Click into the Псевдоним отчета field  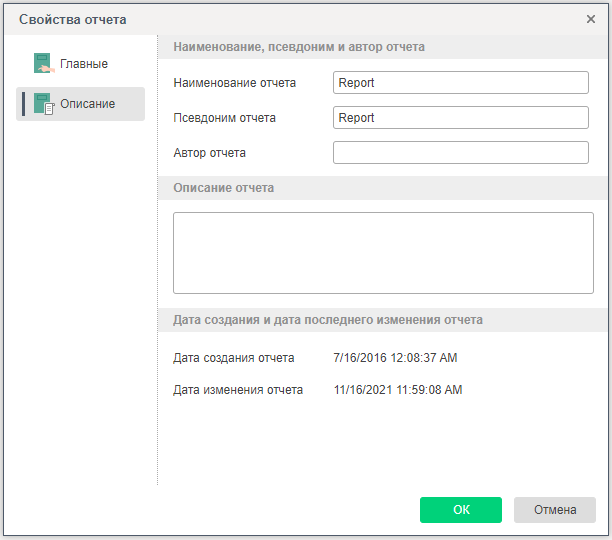click(x=460, y=118)
